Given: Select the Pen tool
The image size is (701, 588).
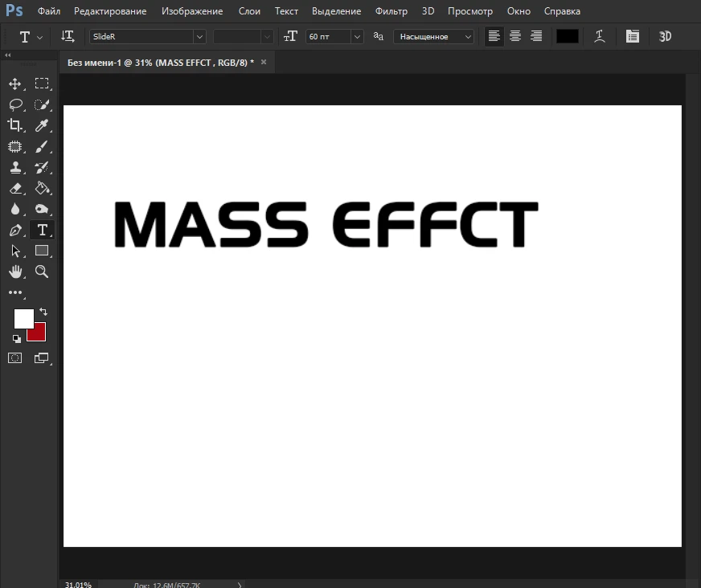Looking at the screenshot, I should coord(15,230).
